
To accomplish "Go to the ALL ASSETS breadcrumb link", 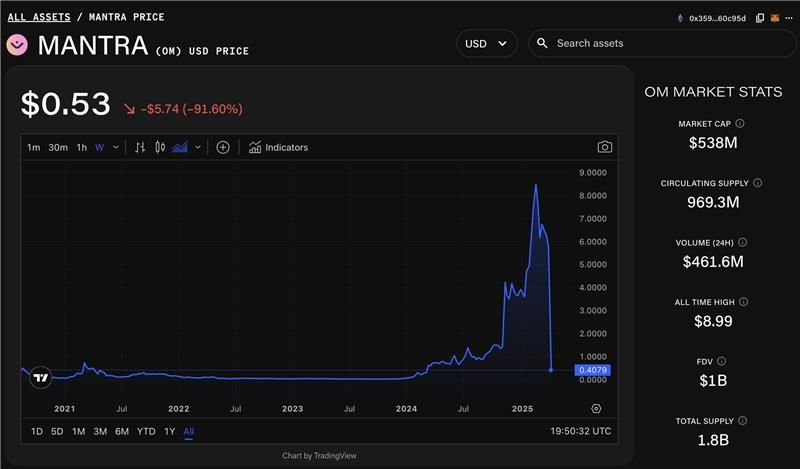I will pos(39,17).
